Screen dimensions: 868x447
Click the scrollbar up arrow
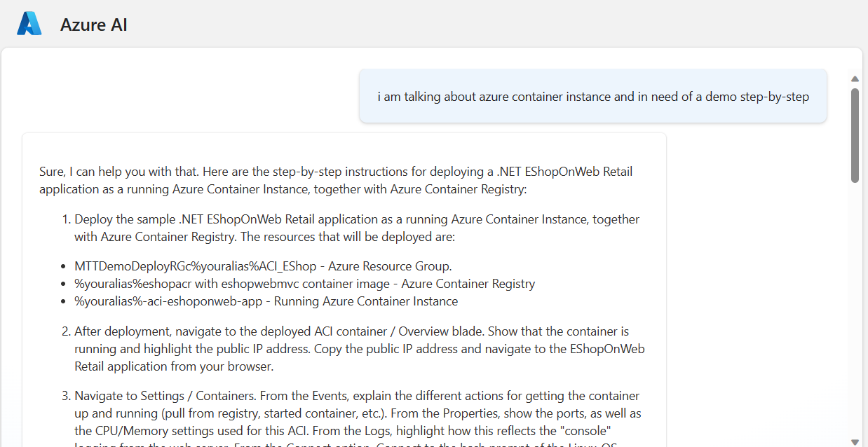click(x=855, y=78)
